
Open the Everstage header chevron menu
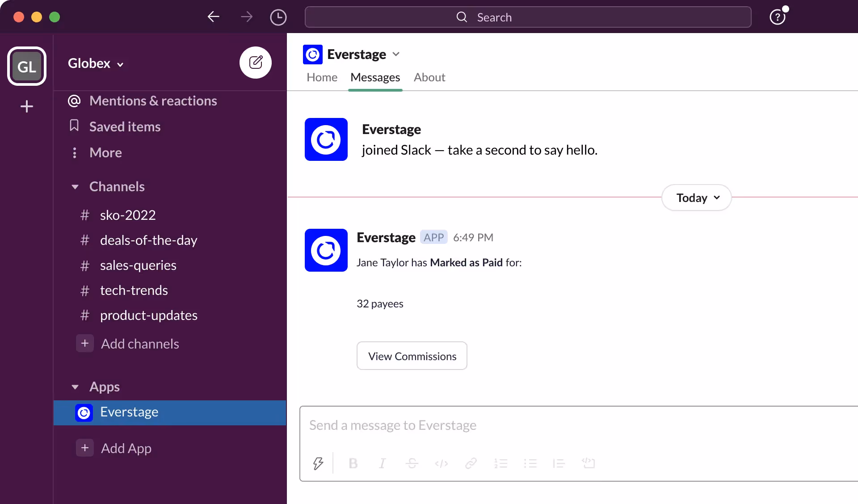coord(396,54)
